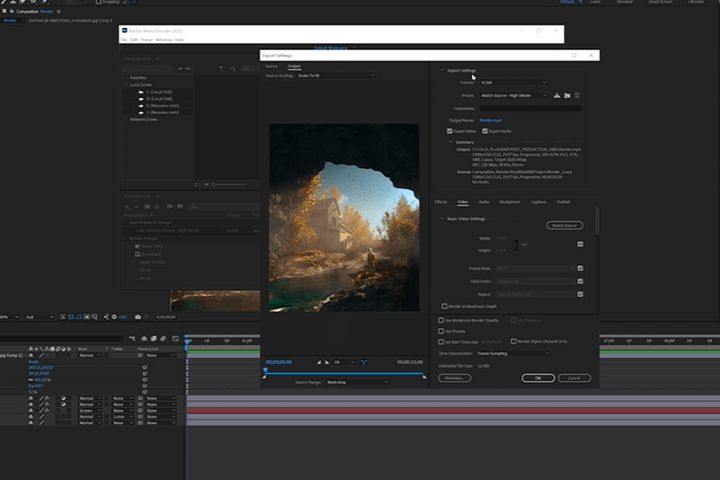Uncheck the Field Order match source checkbox
This screenshot has width=720, height=480.
click(x=580, y=281)
